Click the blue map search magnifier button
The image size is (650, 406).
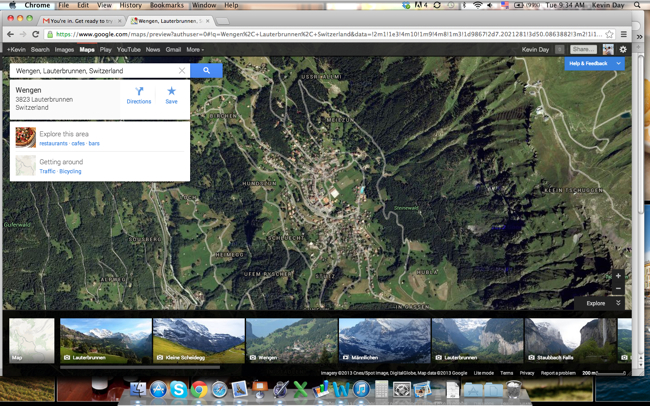pyautogui.click(x=206, y=71)
